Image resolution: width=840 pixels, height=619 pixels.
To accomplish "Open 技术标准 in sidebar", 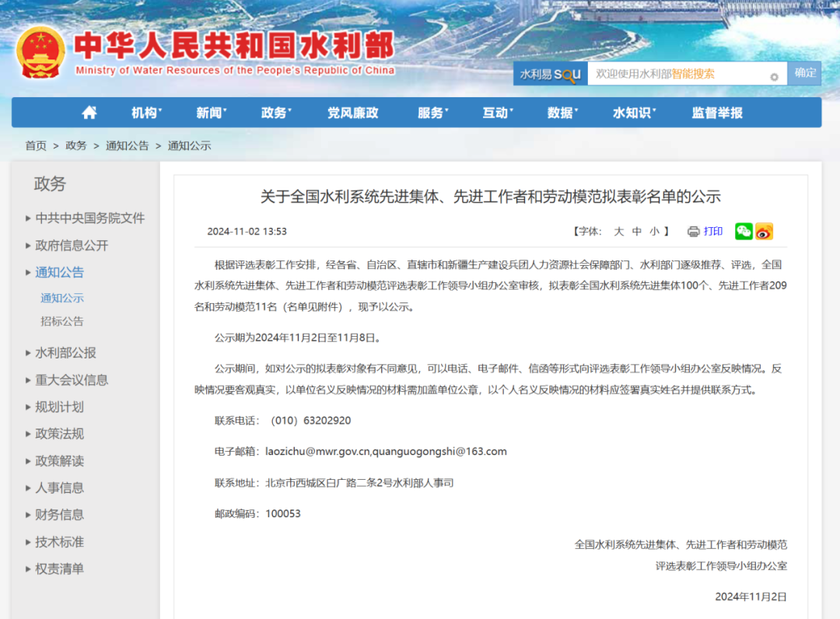I will tap(59, 542).
